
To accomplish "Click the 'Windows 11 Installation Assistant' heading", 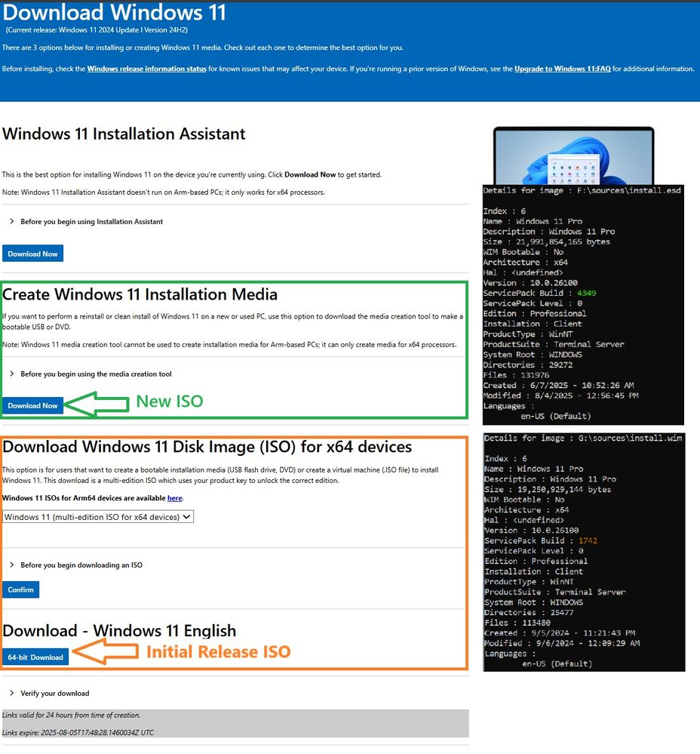I will tap(124, 134).
